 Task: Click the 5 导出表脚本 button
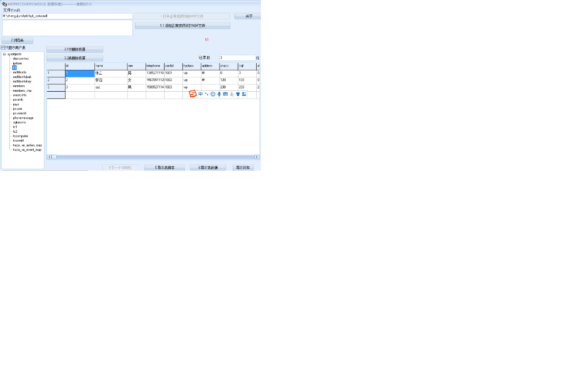coord(165,168)
